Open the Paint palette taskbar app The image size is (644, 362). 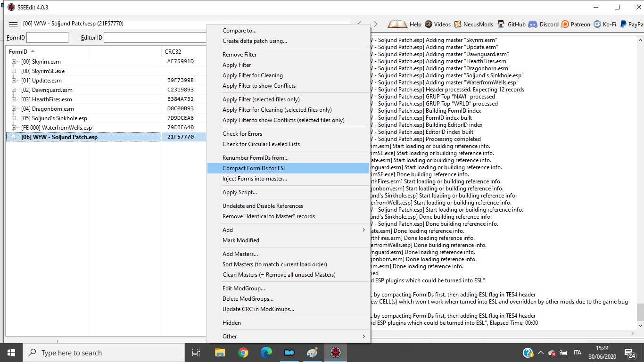click(x=312, y=353)
